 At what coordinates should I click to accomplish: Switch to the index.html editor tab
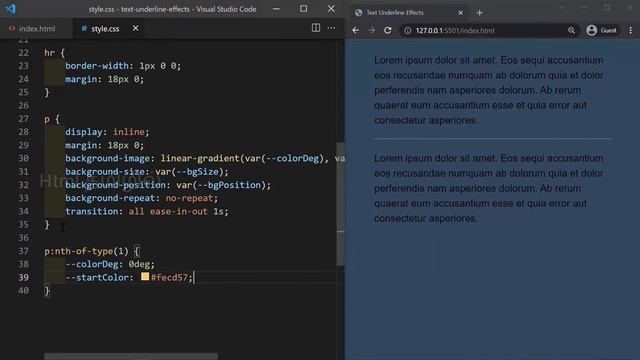click(x=32, y=29)
